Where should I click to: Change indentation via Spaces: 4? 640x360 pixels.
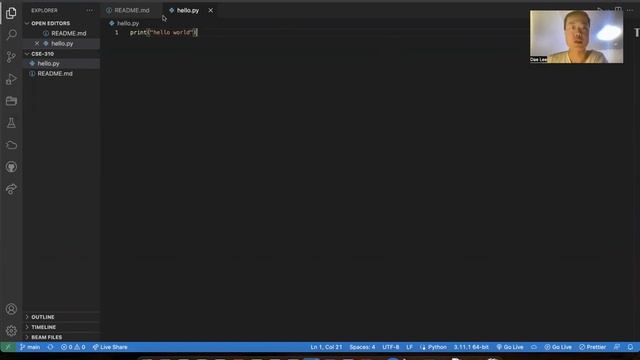(x=362, y=347)
